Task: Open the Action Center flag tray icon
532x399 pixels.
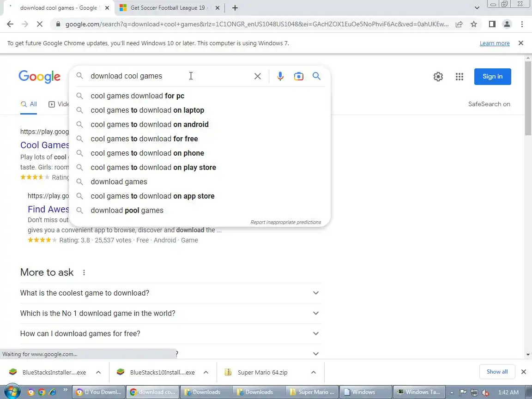Action: click(x=463, y=392)
